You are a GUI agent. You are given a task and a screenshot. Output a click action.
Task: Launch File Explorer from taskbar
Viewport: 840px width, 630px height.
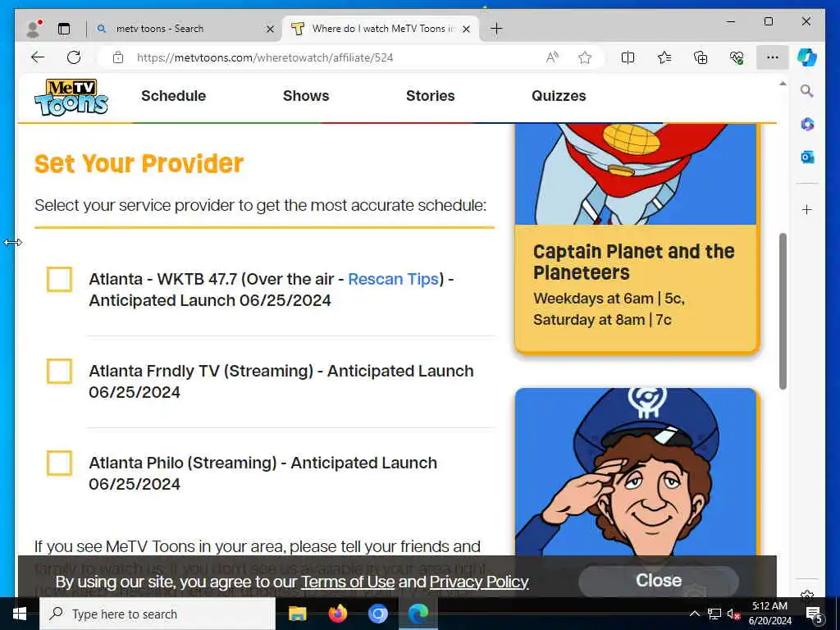[297, 614]
